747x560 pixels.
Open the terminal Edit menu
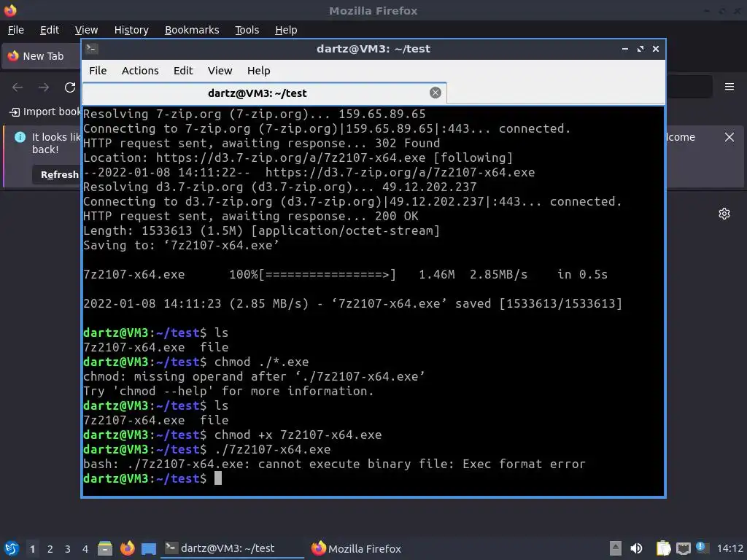point(183,71)
